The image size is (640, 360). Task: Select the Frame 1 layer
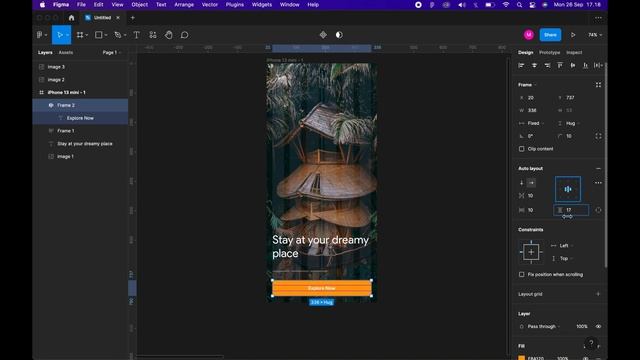(x=80, y=131)
